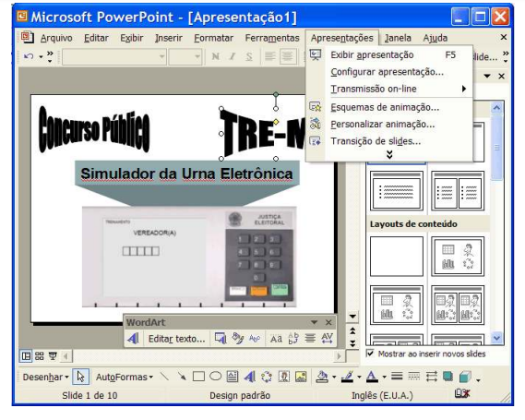Click the Insert Clip Art icon
Screen dimensions: 525x420
(284, 377)
